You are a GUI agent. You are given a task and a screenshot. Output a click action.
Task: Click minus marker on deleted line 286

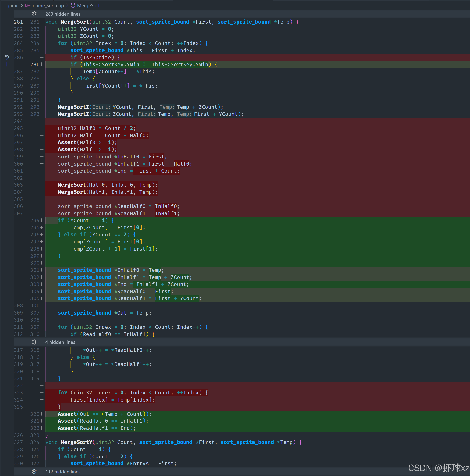pos(41,57)
